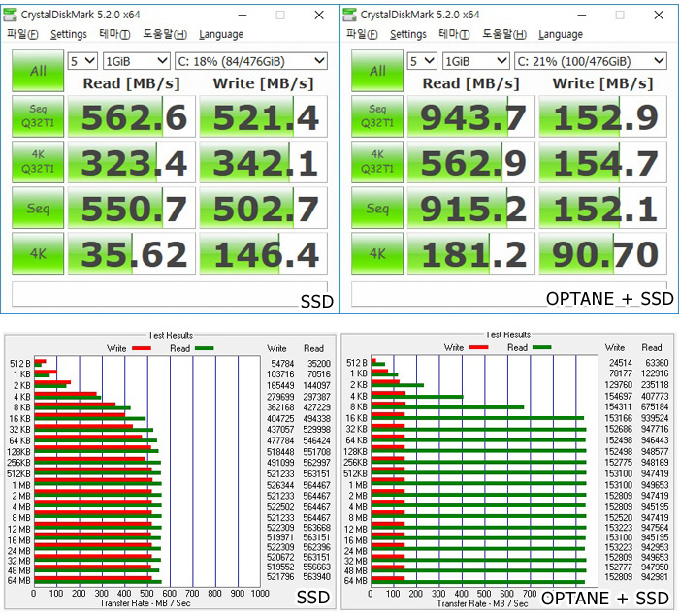The image size is (679, 616).
Task: Run Seq Q32T1 test in SSD window
Action: pos(38,116)
